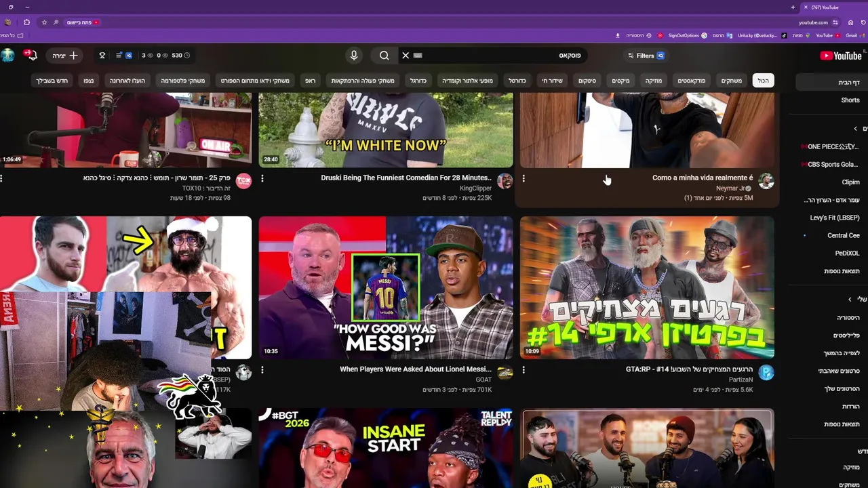The image size is (868, 488).
Task: Open GOAT channel avatar
Action: (505, 373)
